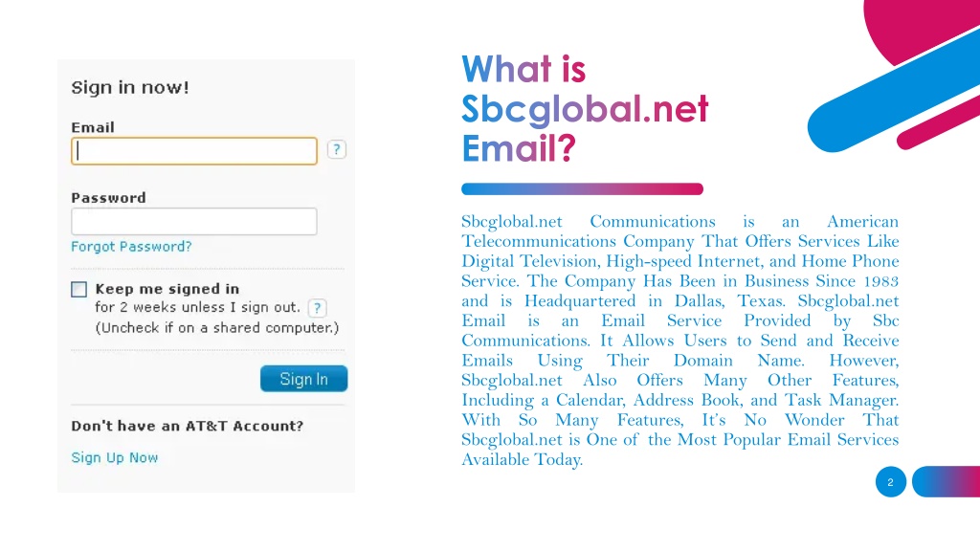Select the "What is Sbcglobal.net Email?" title
Viewport: 980px width, 551px height.
pos(585,109)
